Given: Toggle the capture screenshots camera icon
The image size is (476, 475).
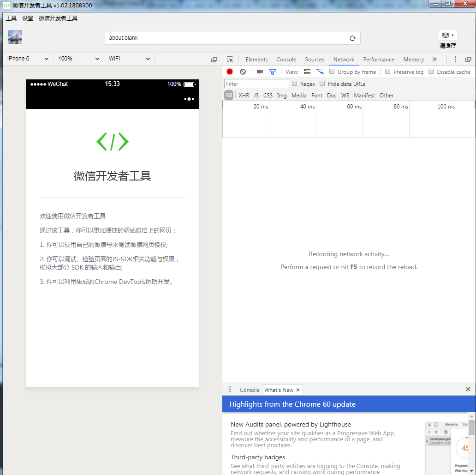Looking at the screenshot, I should click(x=260, y=72).
